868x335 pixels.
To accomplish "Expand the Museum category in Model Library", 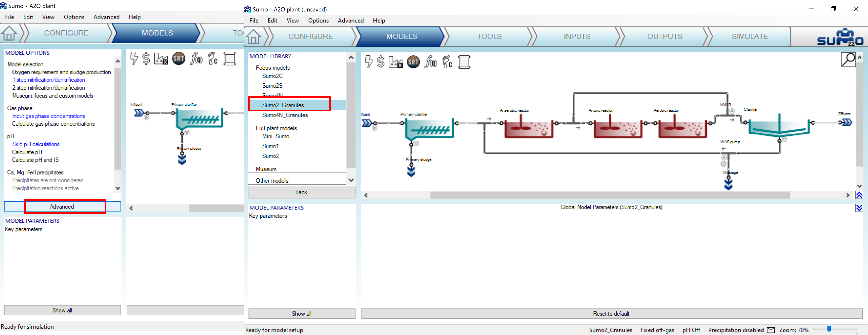I will coord(266,169).
